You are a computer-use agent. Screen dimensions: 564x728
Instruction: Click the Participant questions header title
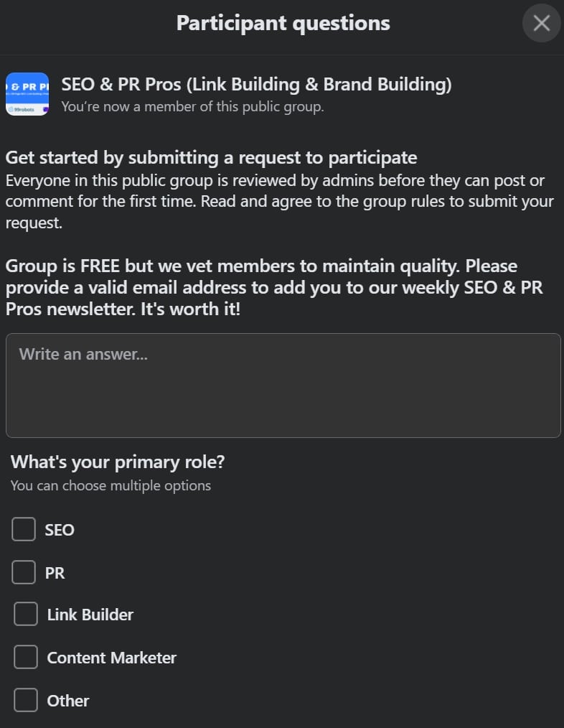click(282, 22)
